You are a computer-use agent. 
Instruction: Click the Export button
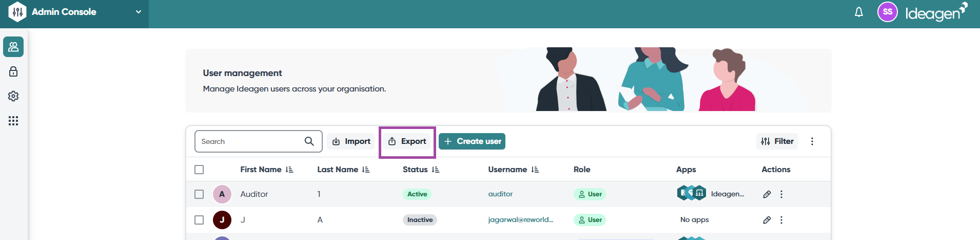point(407,141)
